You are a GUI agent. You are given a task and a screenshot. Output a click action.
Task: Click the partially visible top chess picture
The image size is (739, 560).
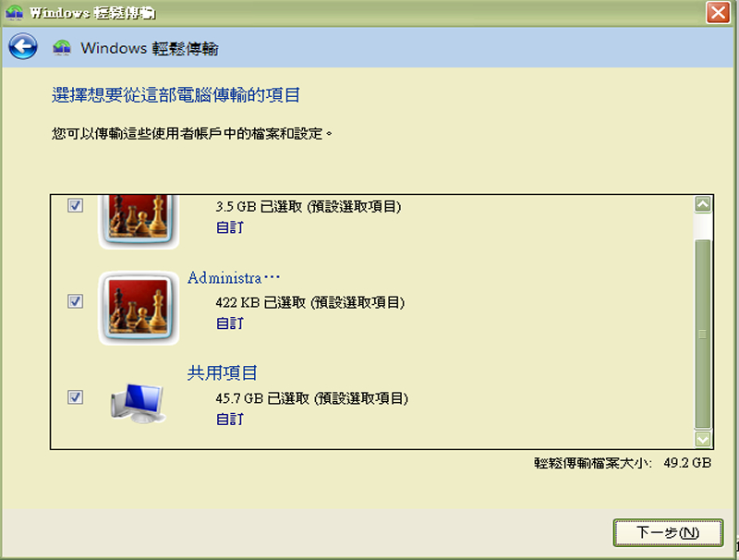139,221
